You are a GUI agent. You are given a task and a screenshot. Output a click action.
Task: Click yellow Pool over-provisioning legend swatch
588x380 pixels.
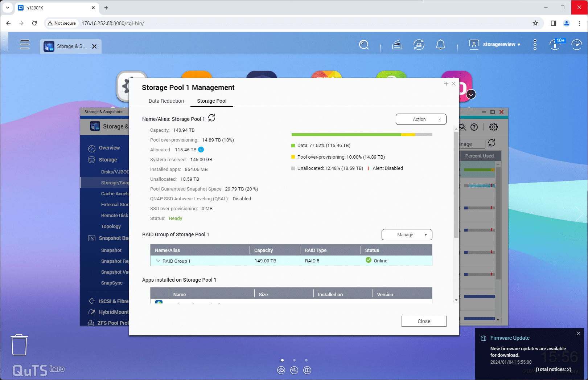point(293,157)
